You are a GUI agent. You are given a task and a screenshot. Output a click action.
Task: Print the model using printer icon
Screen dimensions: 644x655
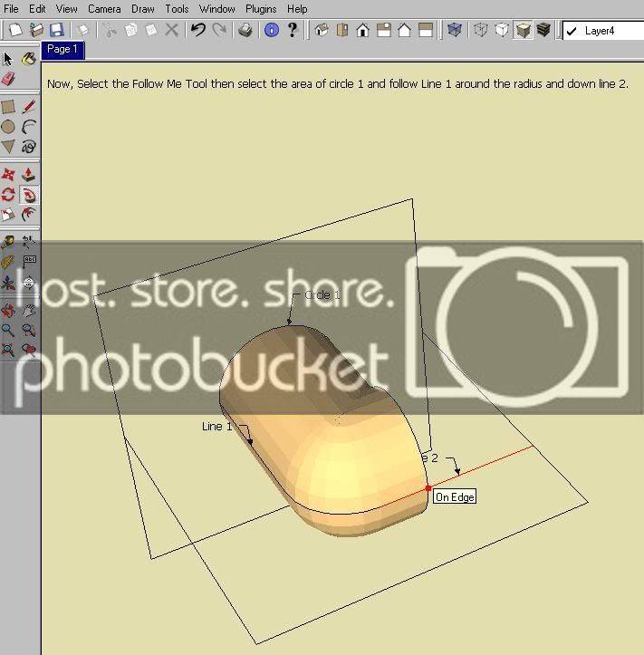click(x=245, y=30)
